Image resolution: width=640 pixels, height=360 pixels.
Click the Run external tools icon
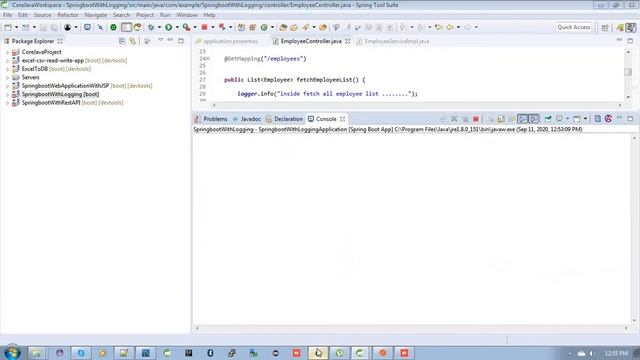coord(187,27)
